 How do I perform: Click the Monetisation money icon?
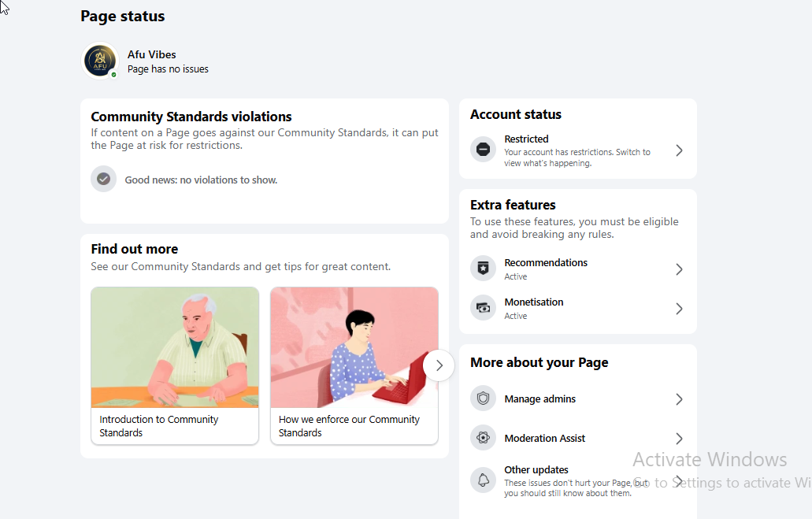[x=483, y=308]
